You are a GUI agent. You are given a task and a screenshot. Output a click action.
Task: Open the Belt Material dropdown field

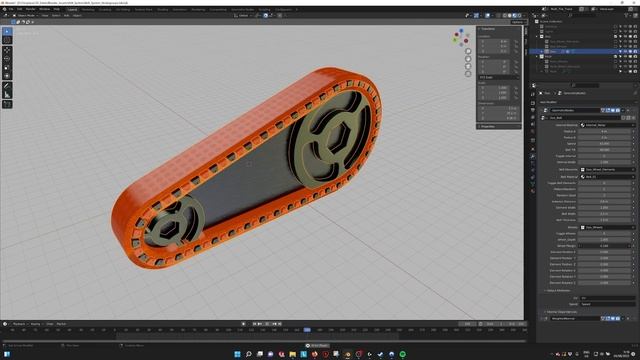pyautogui.click(x=607, y=177)
